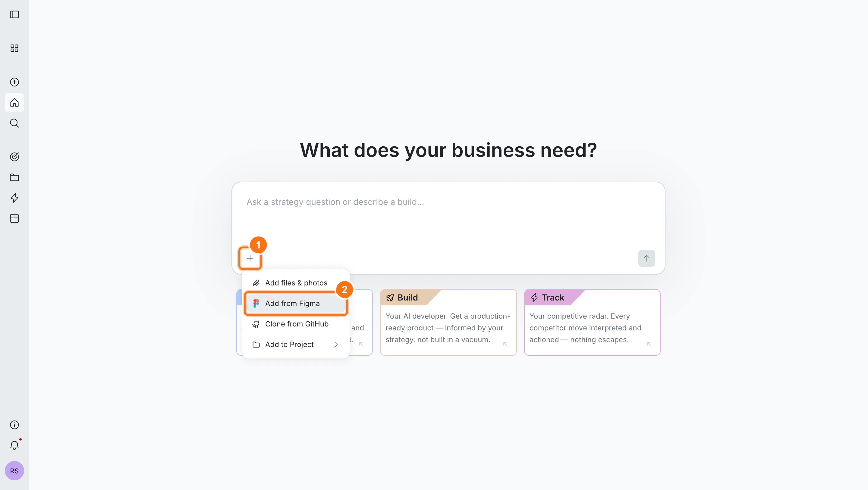This screenshot has height=490, width=868.
Task: Select the Home icon in sidebar
Action: click(14, 103)
